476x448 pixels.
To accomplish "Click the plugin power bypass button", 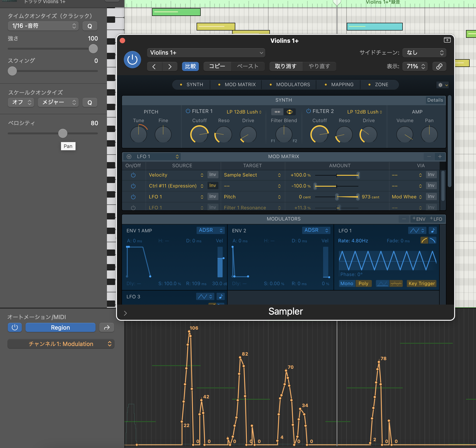I will tap(132, 60).
